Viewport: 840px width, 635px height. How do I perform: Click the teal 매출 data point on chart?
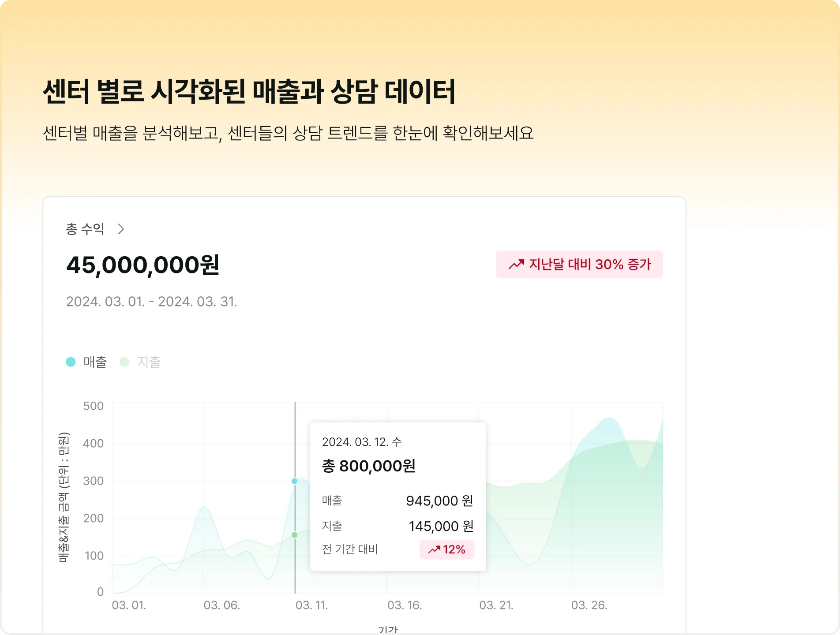click(295, 481)
